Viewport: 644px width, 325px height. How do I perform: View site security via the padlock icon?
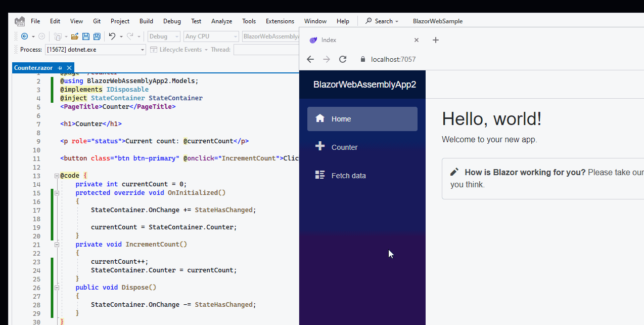(362, 59)
